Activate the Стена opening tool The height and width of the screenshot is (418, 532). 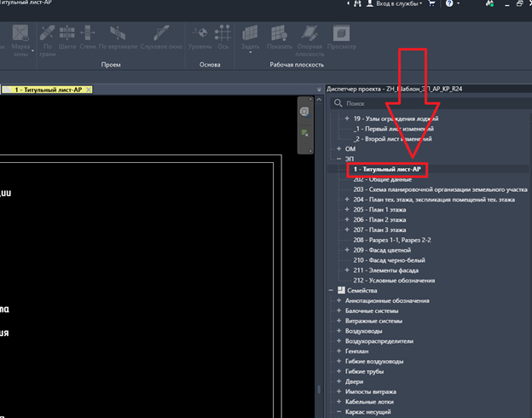(88, 38)
